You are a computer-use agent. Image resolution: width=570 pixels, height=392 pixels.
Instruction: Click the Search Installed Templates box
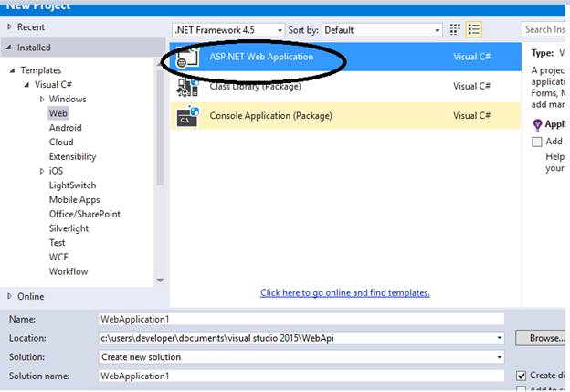pyautogui.click(x=544, y=29)
